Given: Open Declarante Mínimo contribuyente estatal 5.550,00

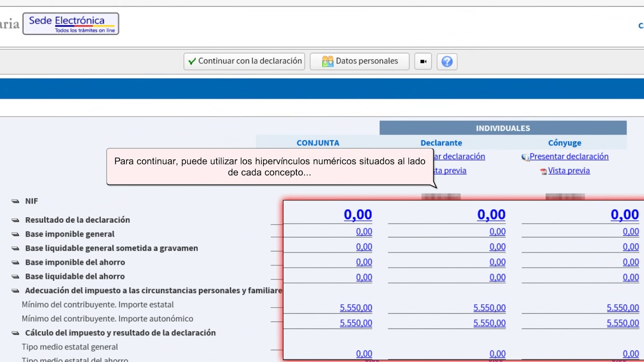Looking at the screenshot, I should point(490,308).
